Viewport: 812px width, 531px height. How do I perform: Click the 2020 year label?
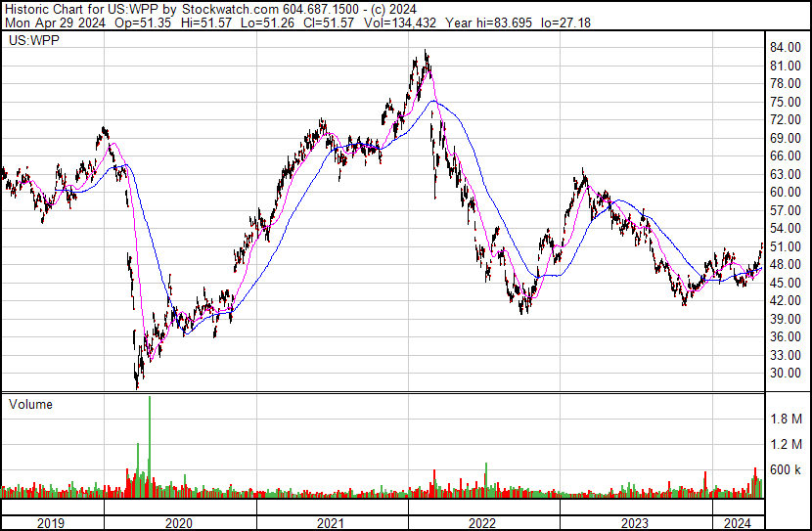point(179,523)
